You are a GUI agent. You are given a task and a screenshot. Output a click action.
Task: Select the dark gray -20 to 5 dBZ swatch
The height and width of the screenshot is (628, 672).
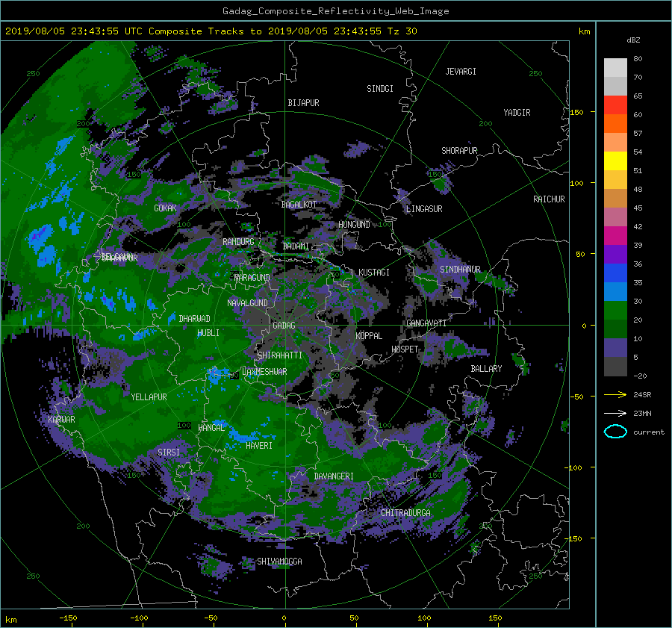click(x=615, y=367)
